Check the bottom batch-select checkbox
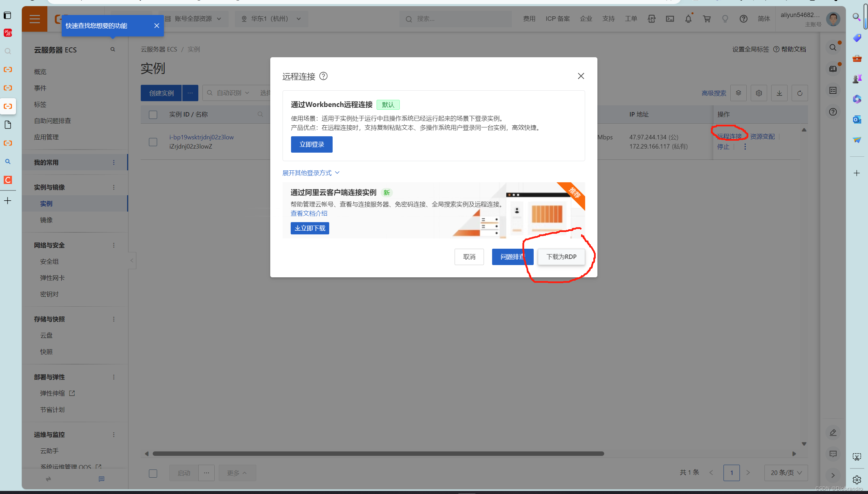This screenshot has height=494, width=868. tap(153, 473)
